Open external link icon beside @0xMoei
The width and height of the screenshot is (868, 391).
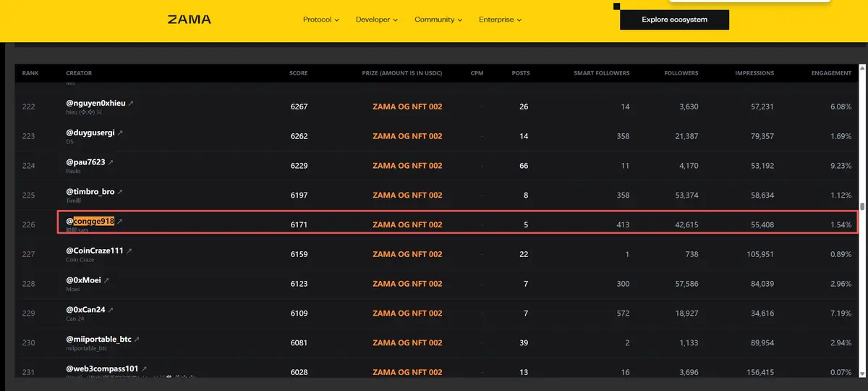(x=106, y=280)
